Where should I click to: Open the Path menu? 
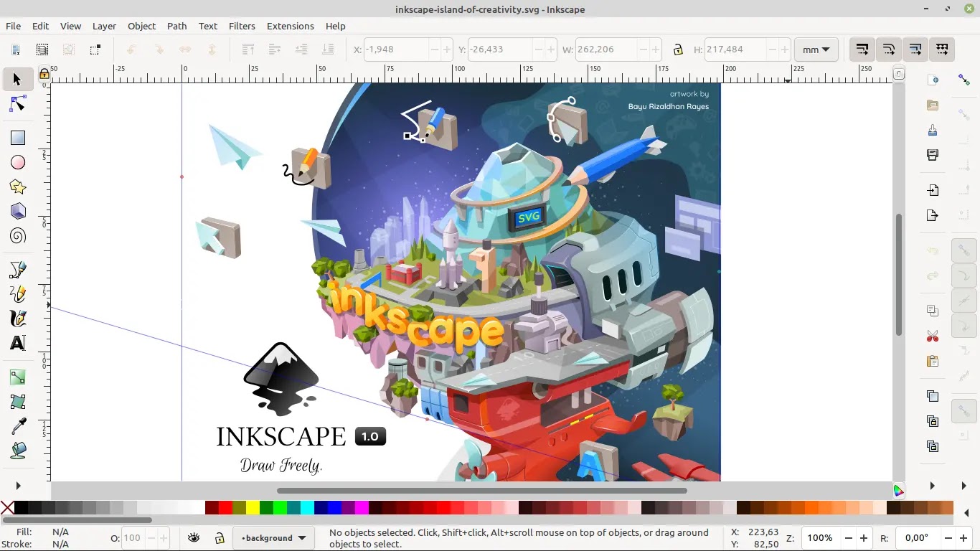point(176,26)
